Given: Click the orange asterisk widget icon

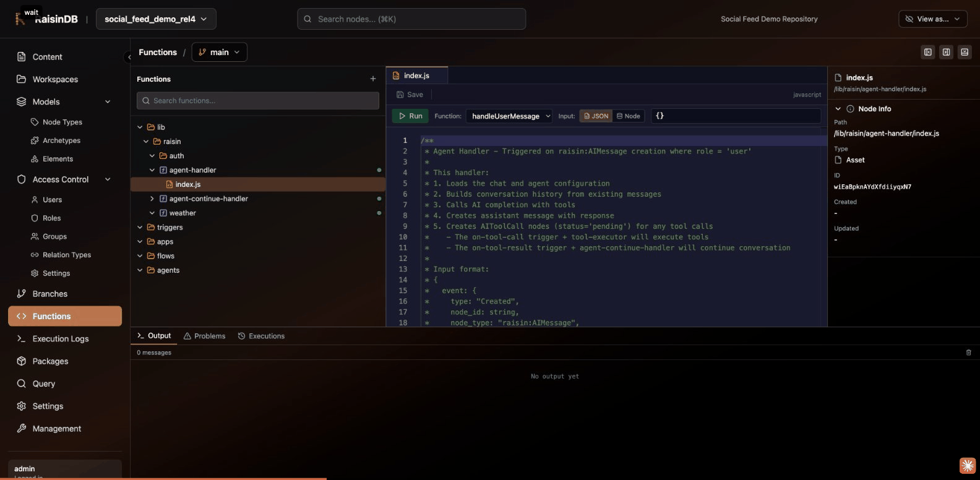Looking at the screenshot, I should [968, 465].
